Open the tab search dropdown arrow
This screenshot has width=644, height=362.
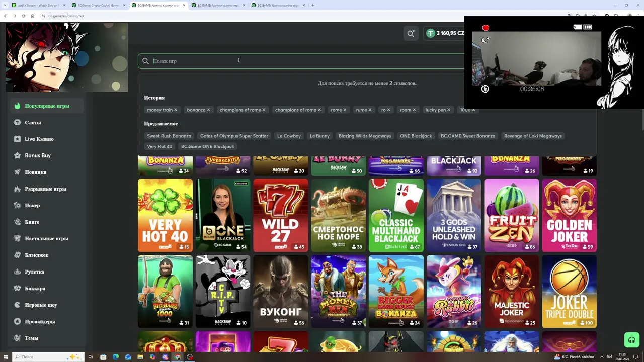click(x=4, y=5)
